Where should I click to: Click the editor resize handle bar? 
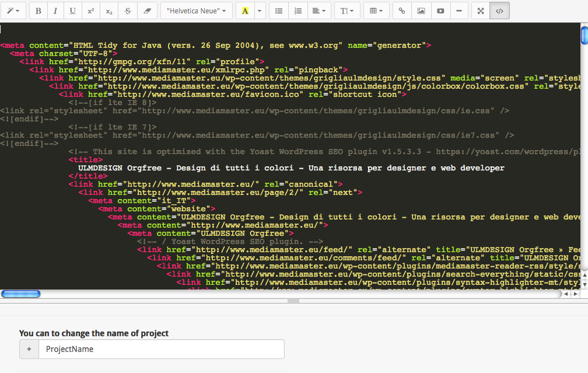pos(293,301)
